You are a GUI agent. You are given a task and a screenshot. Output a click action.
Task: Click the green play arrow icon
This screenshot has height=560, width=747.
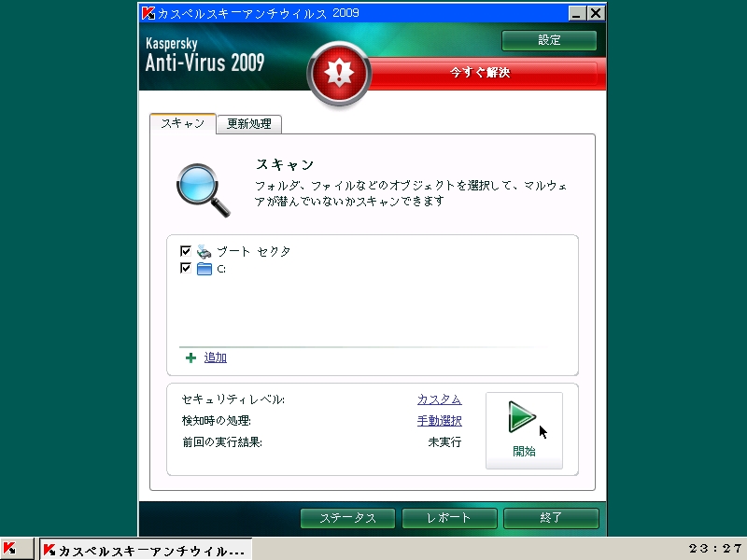click(x=522, y=416)
